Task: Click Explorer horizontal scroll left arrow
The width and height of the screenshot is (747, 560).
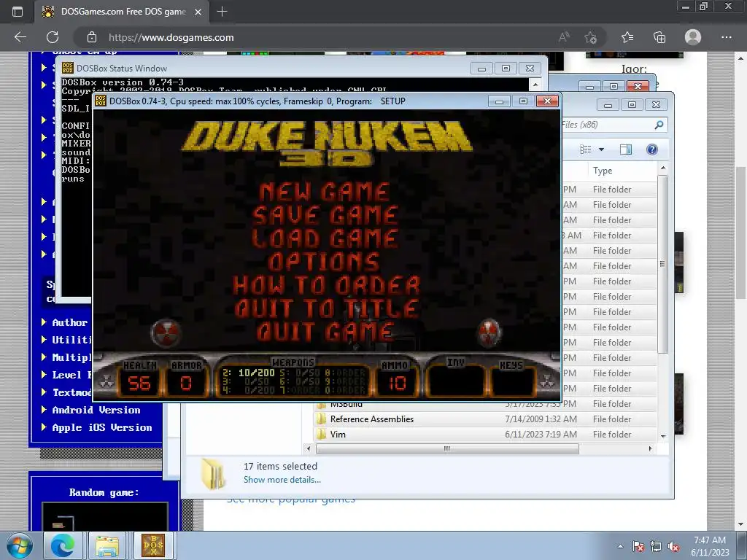Action: coord(309,448)
